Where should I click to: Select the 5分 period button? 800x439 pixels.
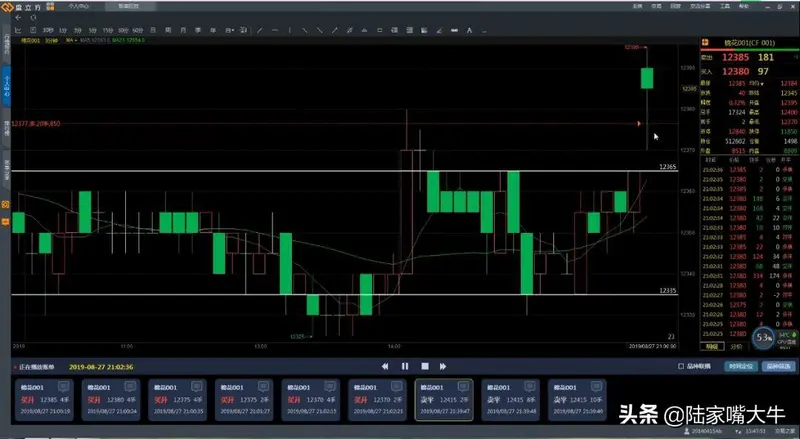point(92,31)
